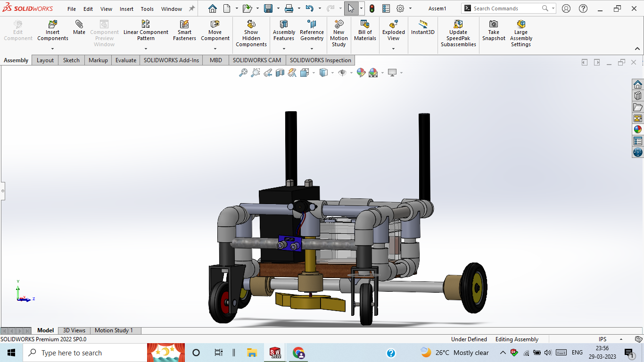Enable Large Assembly Settings
Viewport: 644px width, 362px height.
(x=520, y=33)
